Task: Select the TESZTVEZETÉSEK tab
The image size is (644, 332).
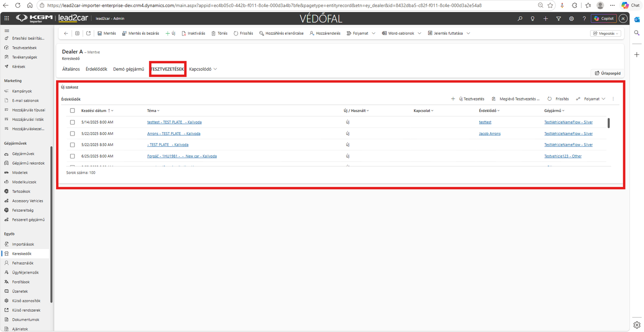Action: click(x=167, y=69)
